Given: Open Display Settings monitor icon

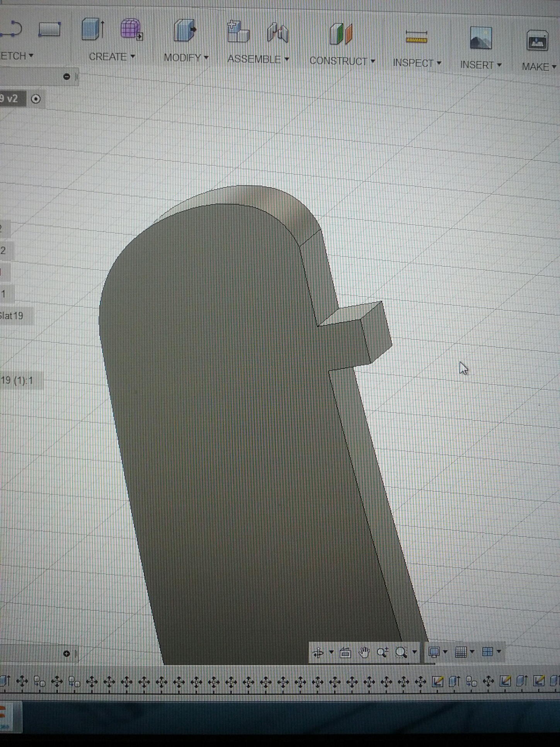Looking at the screenshot, I should 434,652.
